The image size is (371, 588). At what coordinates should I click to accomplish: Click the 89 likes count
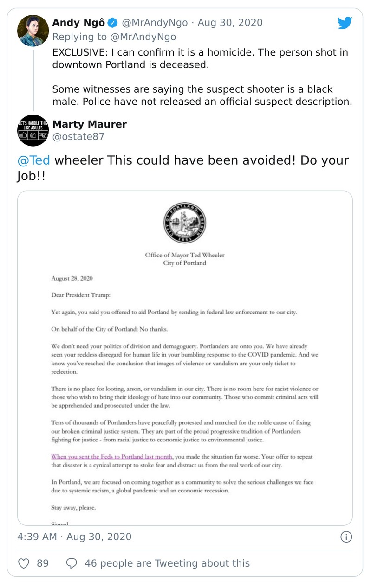tap(43, 563)
